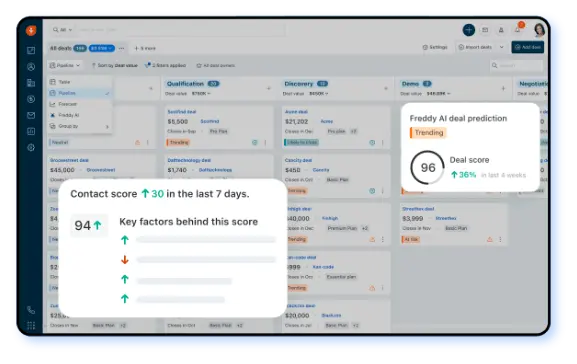This screenshot has height=364, width=577.
Task: Expand the Import deals dropdown arrow
Action: click(x=501, y=47)
